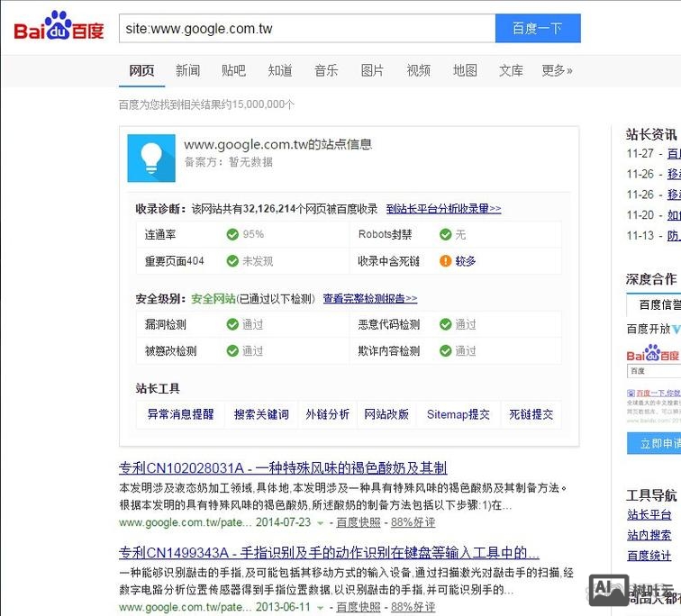The width and height of the screenshot is (681, 616).
Task: Click the green check icon in Robots封禁 row
Action: [445, 234]
